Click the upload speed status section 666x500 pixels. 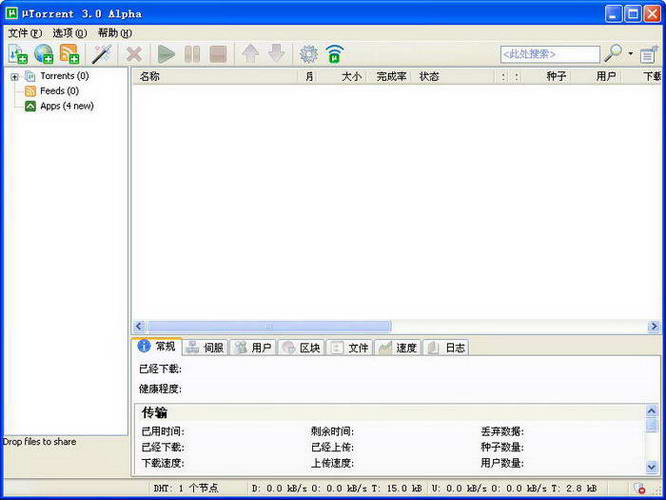tap(514, 489)
